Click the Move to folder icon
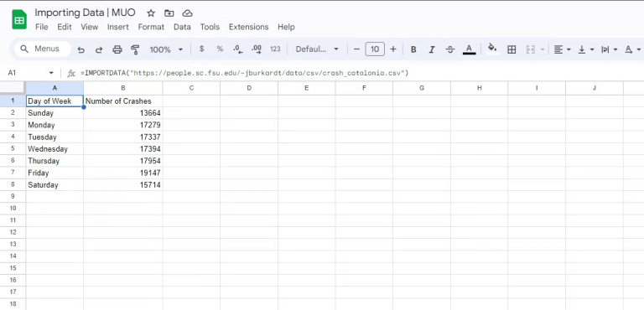Viewport: 644px width, 310px height. click(169, 13)
